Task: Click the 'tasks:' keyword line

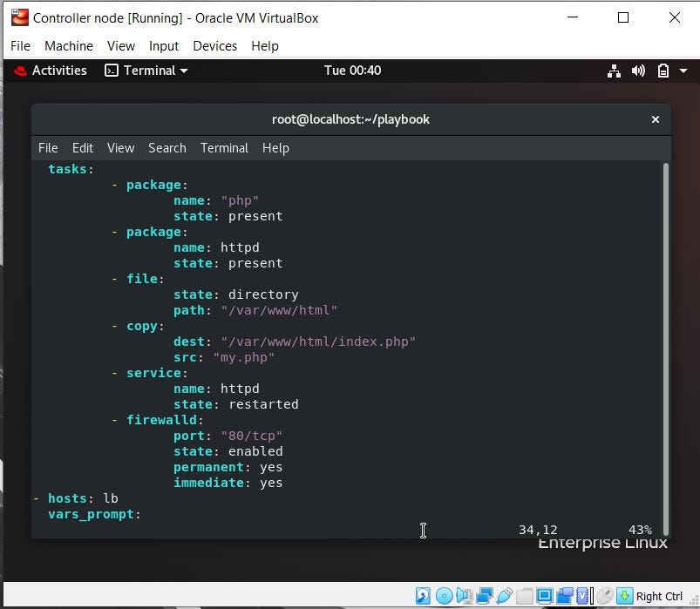Action: pos(71,169)
